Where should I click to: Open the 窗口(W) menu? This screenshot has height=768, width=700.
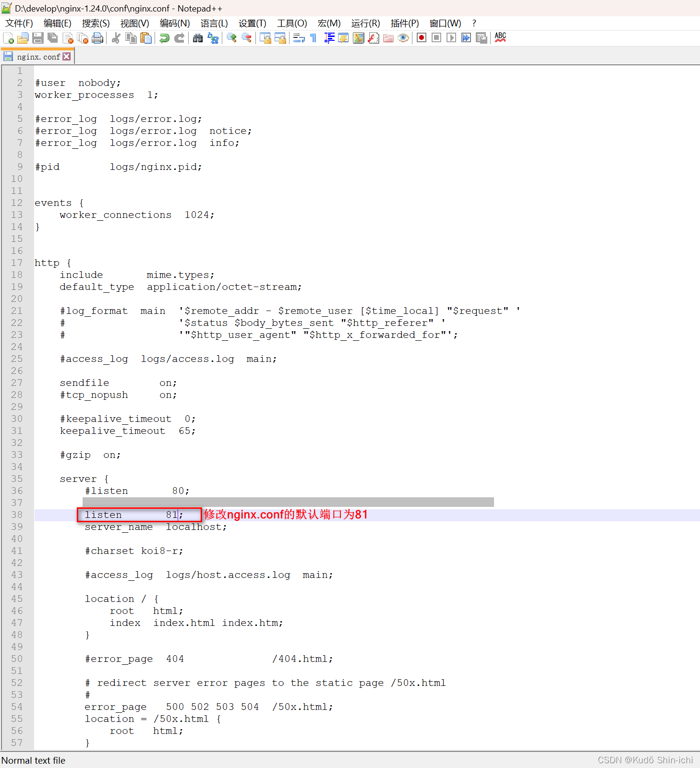click(446, 24)
